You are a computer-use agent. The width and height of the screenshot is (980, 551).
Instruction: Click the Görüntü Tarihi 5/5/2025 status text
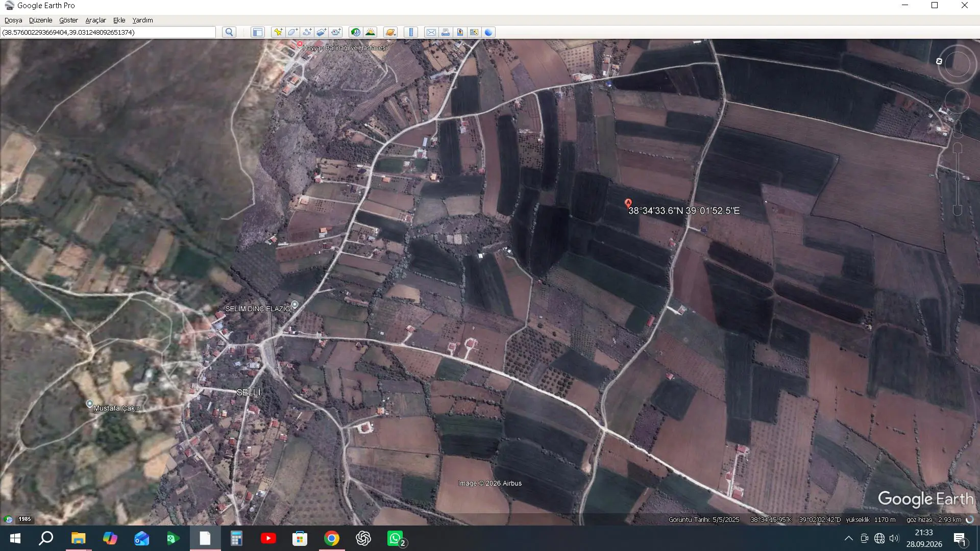click(704, 520)
